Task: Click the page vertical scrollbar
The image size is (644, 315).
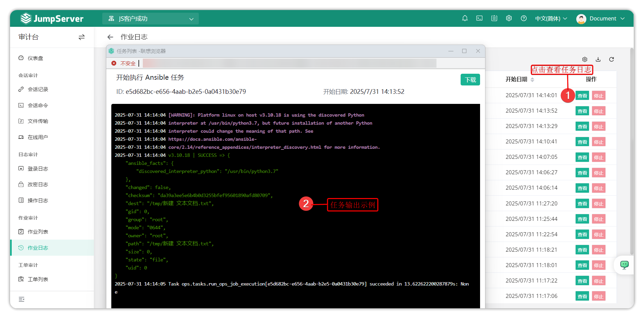Action: click(632, 151)
